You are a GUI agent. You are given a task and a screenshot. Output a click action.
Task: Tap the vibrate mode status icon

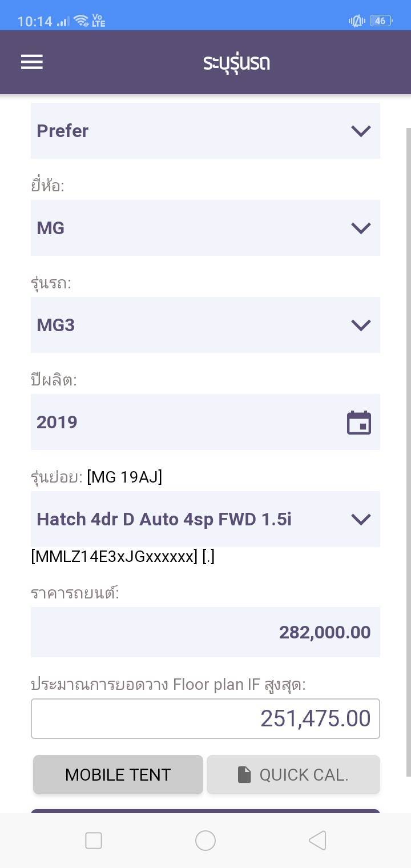tap(357, 21)
